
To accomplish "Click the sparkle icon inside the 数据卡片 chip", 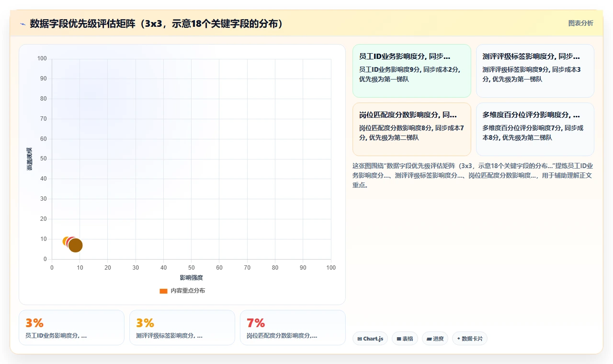I will 459,339.
